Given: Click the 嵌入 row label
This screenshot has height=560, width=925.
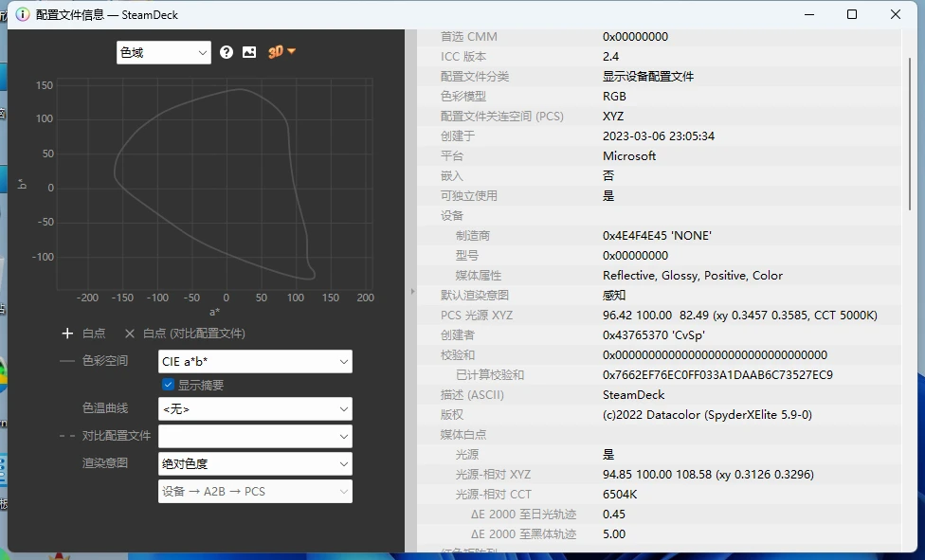Looking at the screenshot, I should (x=452, y=176).
